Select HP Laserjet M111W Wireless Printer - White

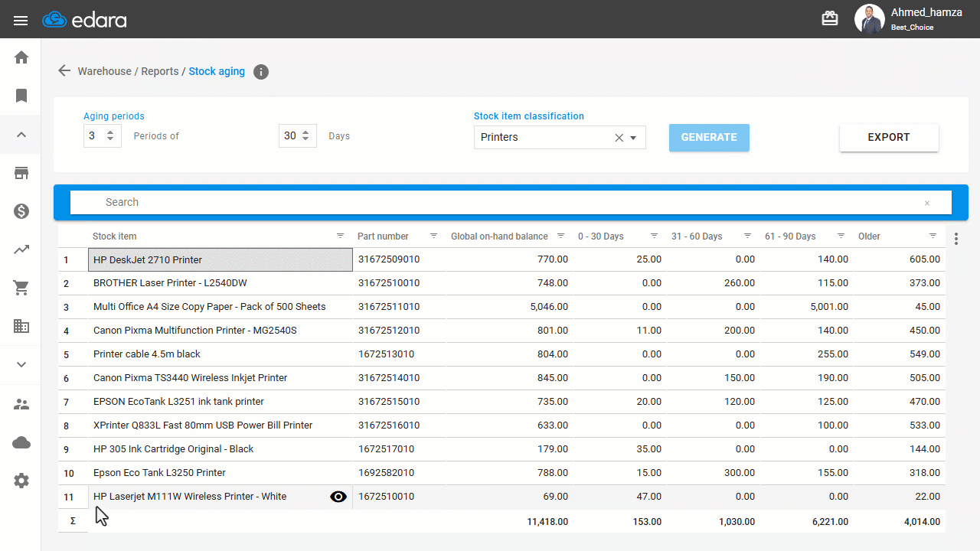[220, 497]
